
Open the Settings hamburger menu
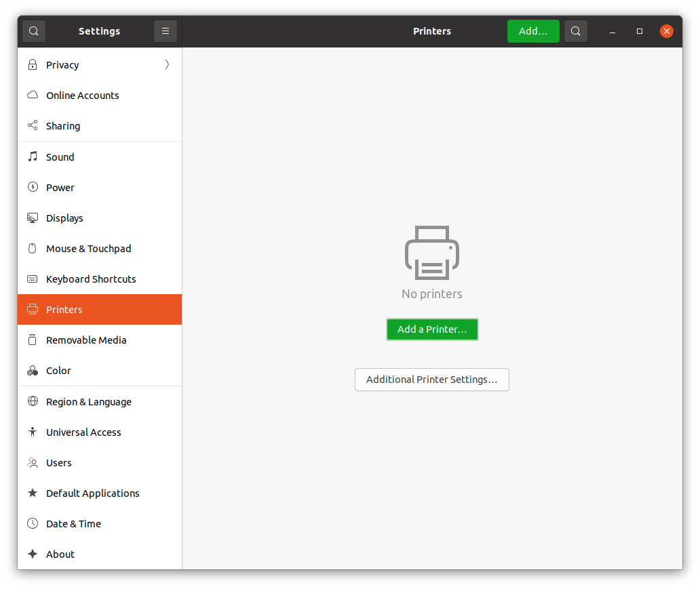tap(166, 31)
